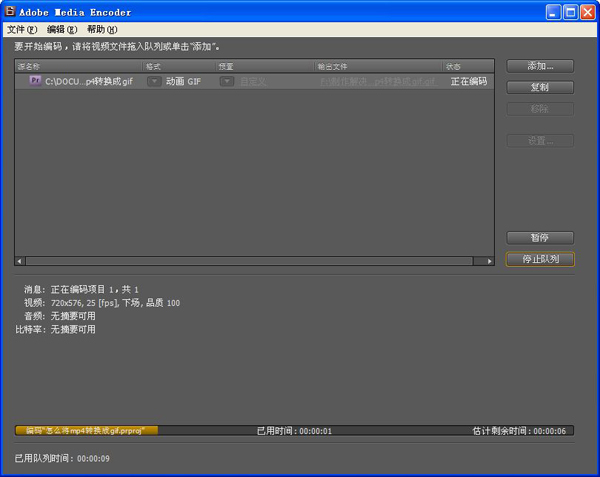
Task: Close the Adobe Media Encoder window
Action: (x=587, y=12)
